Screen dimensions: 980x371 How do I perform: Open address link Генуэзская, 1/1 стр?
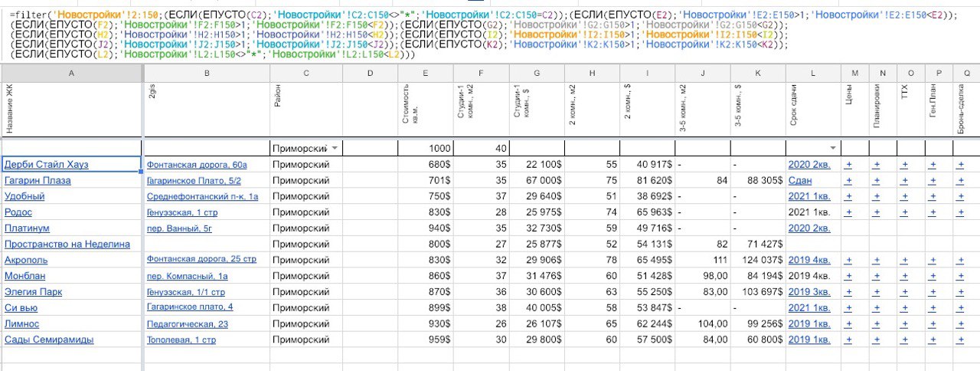pos(186,292)
